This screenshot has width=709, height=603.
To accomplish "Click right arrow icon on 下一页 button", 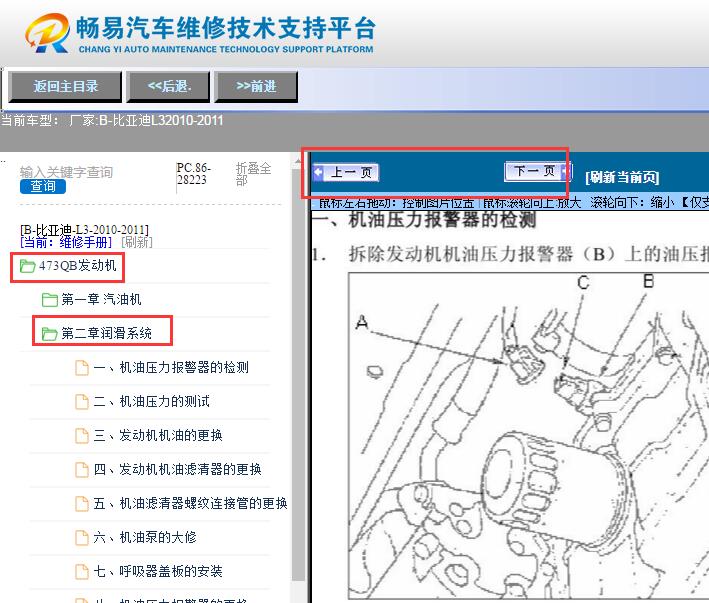I will coord(565,171).
